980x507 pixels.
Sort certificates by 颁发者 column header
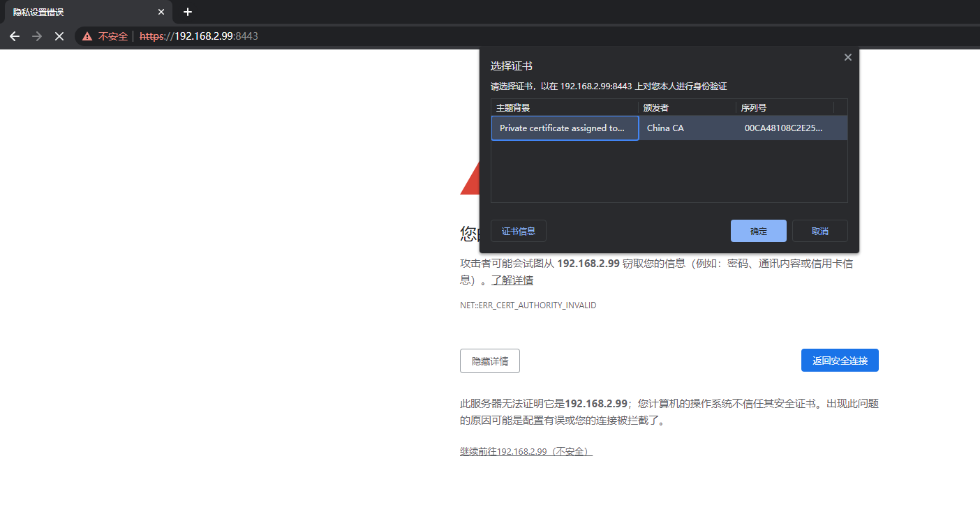click(x=687, y=107)
